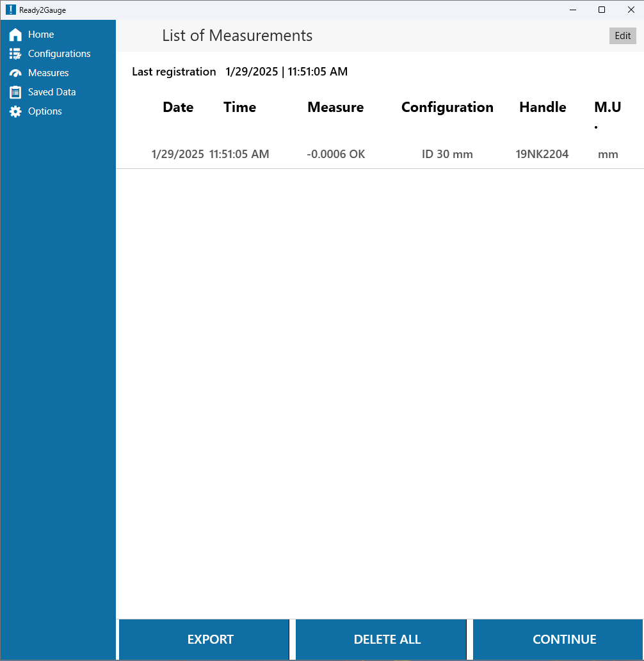Click the Options gear icon
This screenshot has width=644, height=661.
(15, 111)
